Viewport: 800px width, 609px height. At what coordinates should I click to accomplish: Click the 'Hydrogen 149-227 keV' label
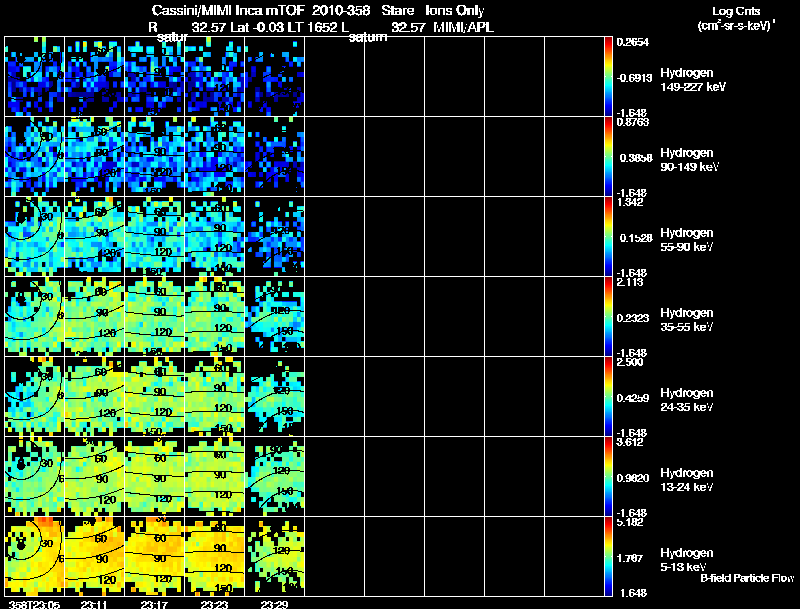[x=693, y=80]
